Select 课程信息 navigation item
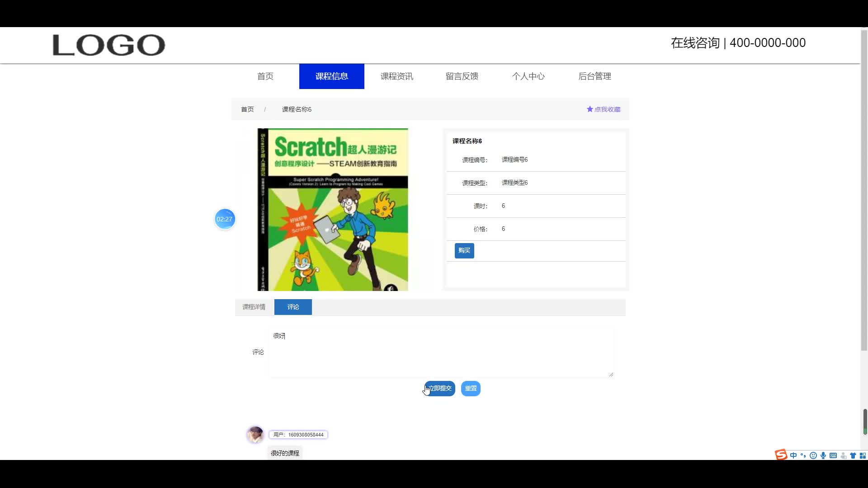The height and width of the screenshot is (488, 868). (332, 76)
